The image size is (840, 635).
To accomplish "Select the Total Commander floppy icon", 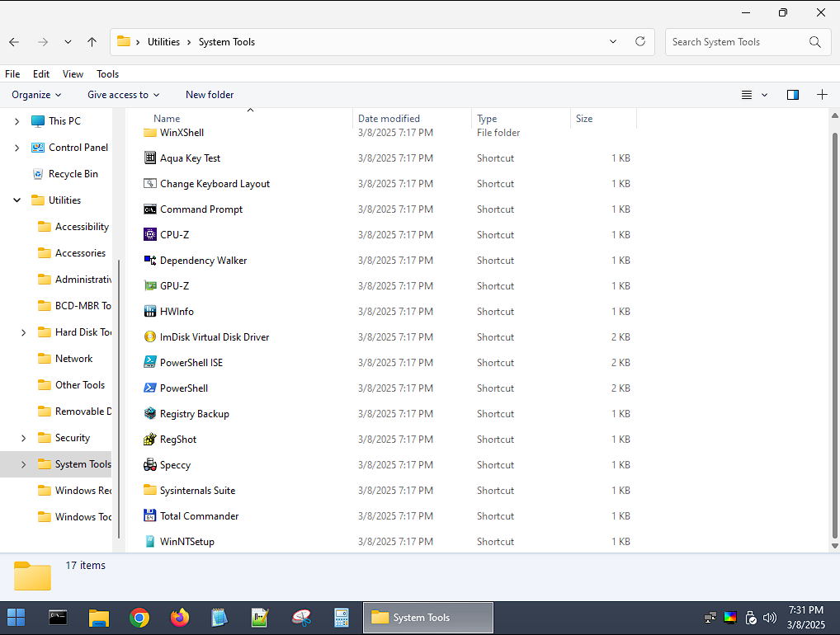I will pyautogui.click(x=150, y=516).
